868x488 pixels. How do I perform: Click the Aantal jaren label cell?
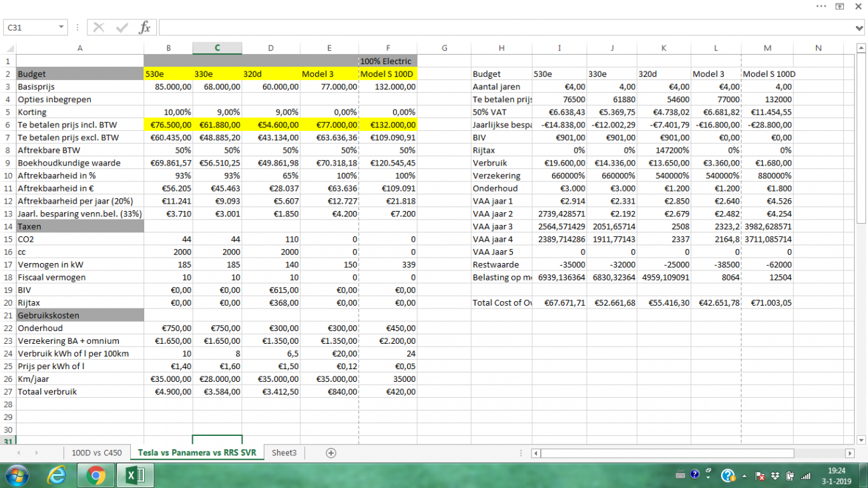point(501,87)
